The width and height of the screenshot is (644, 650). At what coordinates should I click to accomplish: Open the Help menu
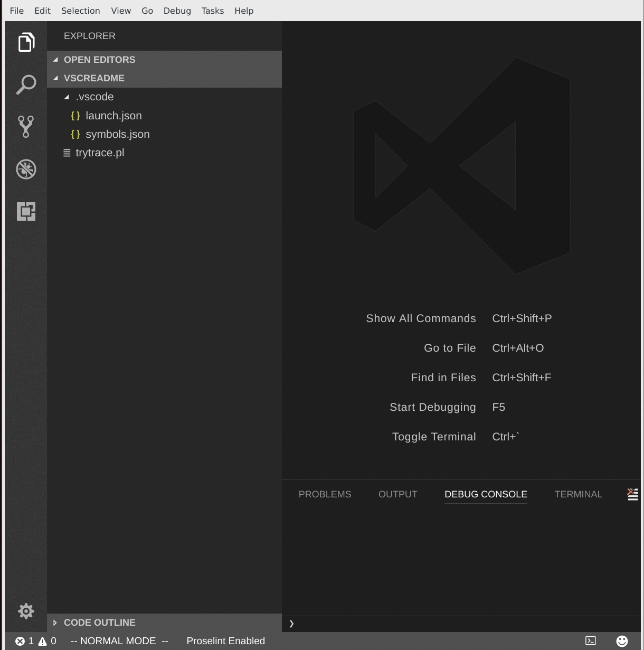tap(244, 11)
